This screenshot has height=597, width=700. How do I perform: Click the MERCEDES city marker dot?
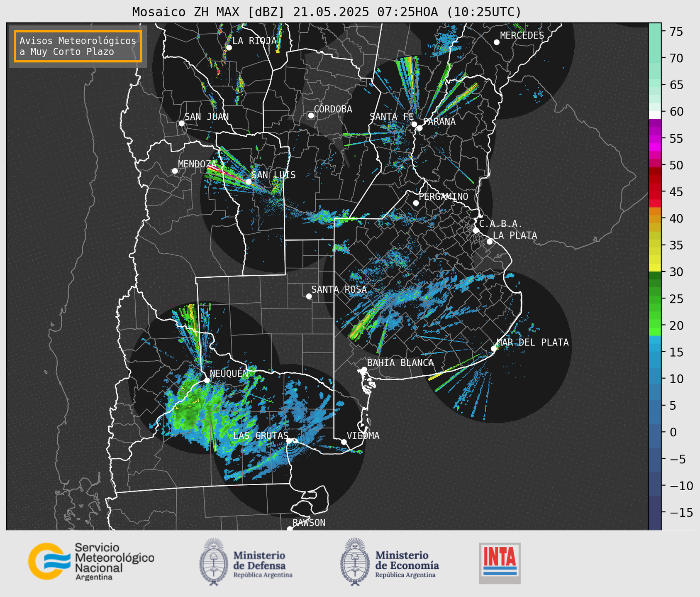(x=496, y=42)
